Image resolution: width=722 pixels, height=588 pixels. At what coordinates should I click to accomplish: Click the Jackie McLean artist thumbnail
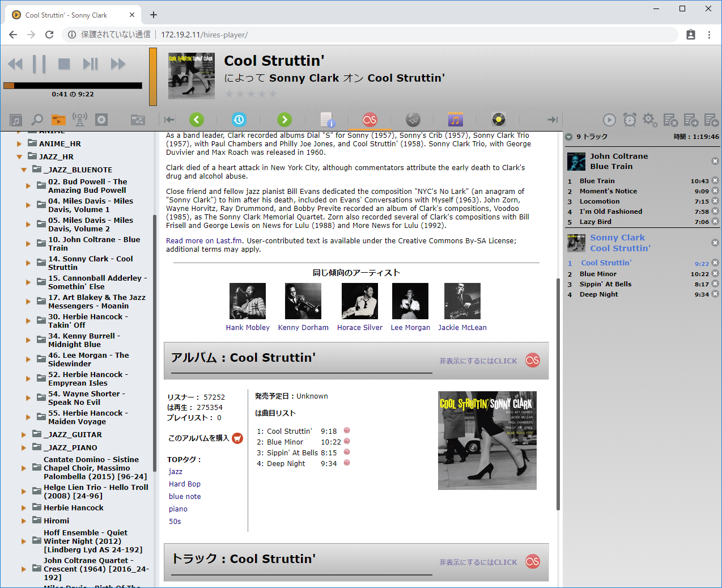click(462, 301)
